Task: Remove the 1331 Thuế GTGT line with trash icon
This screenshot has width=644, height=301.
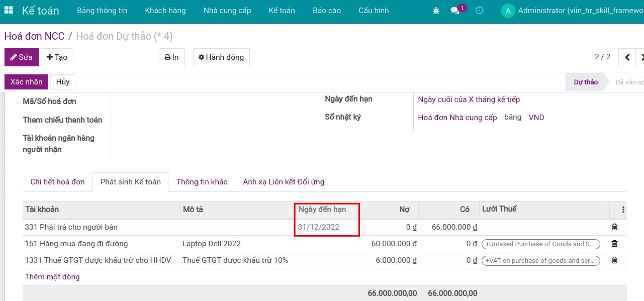Action: point(614,260)
